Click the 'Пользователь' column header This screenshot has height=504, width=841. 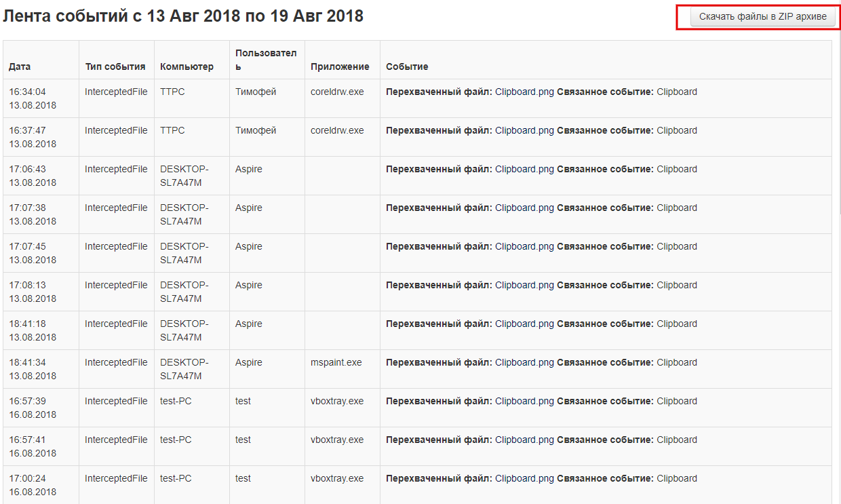pyautogui.click(x=266, y=60)
